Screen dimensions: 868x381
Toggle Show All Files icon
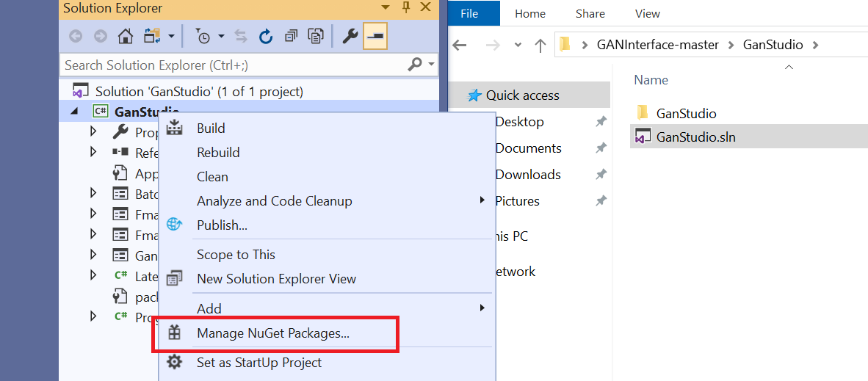tap(316, 37)
